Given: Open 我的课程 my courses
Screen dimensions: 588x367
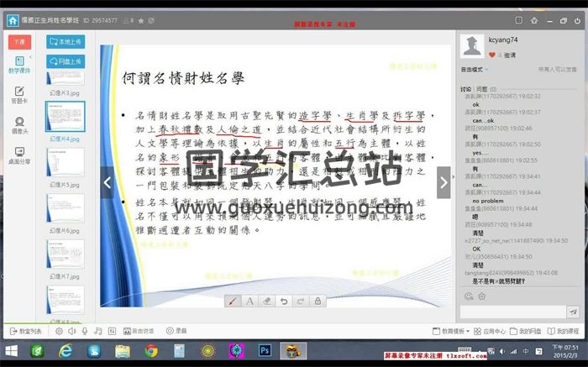Looking at the screenshot, I should pos(563,332).
